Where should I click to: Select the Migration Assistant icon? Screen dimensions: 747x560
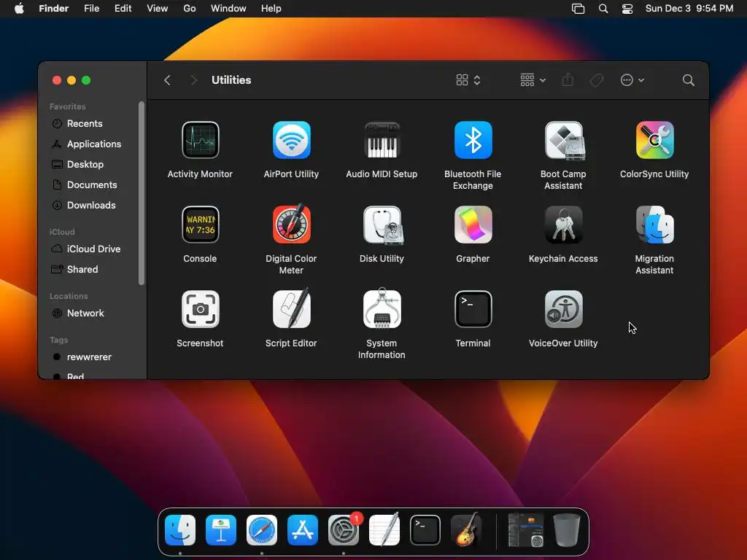pos(654,225)
